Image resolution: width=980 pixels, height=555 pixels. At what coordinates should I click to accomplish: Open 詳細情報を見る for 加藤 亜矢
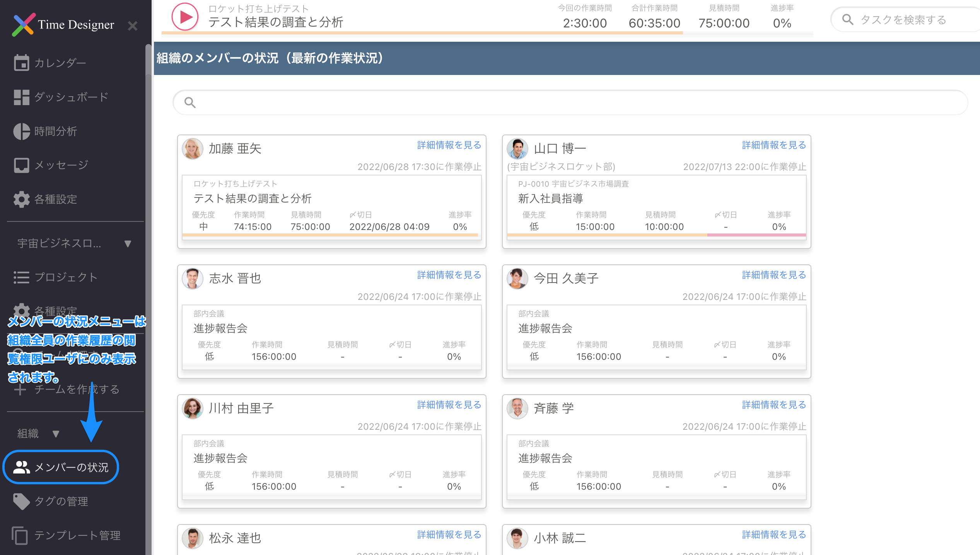(449, 145)
